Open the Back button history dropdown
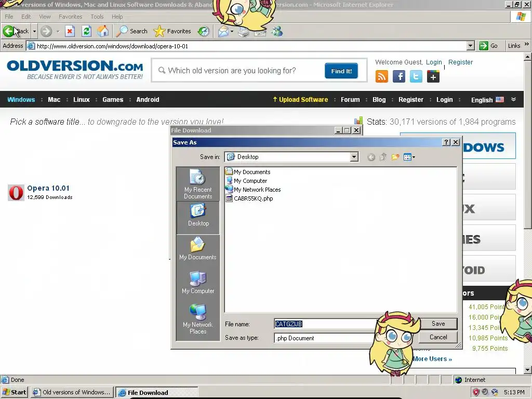 tap(34, 31)
